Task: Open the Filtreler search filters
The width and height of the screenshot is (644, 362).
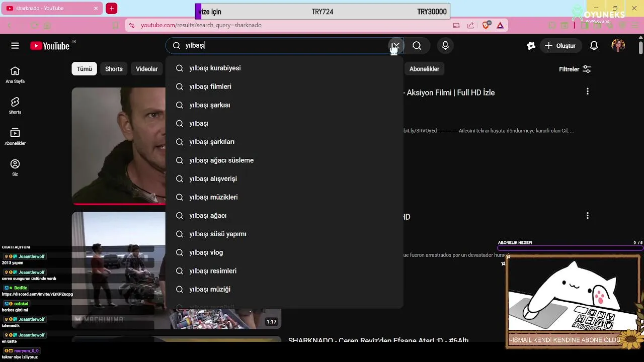Action: pyautogui.click(x=575, y=69)
